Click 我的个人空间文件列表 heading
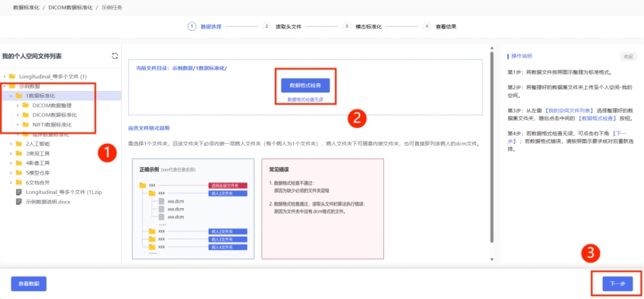The width and height of the screenshot is (644, 299). 32,57
